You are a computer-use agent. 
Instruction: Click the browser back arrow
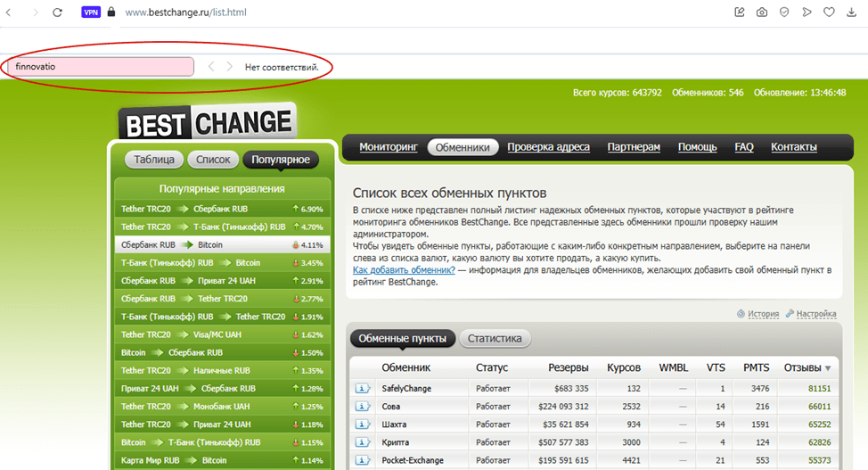[8, 12]
